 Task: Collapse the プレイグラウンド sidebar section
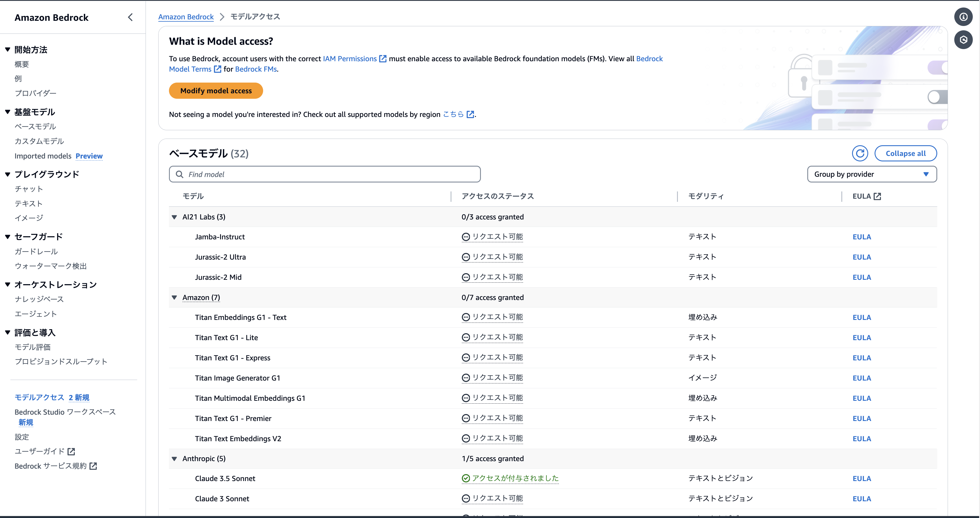pyautogui.click(x=8, y=175)
